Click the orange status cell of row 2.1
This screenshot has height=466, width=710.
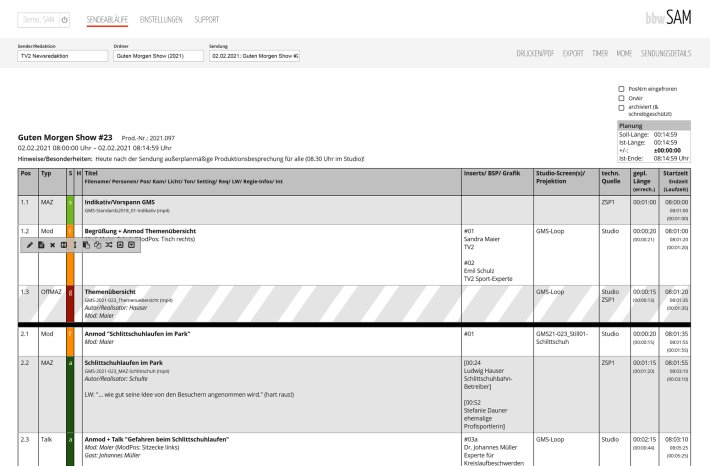(x=70, y=341)
